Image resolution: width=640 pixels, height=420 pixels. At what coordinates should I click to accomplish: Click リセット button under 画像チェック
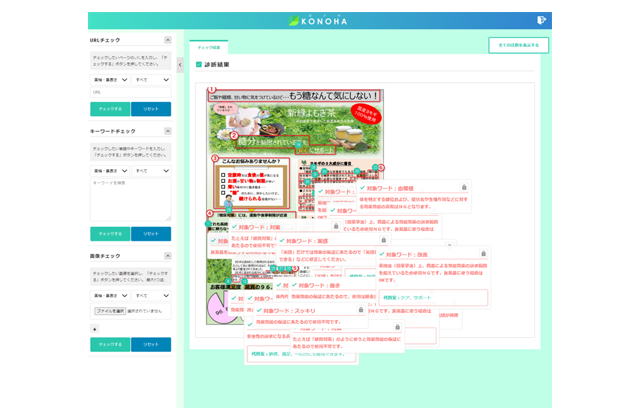click(151, 344)
